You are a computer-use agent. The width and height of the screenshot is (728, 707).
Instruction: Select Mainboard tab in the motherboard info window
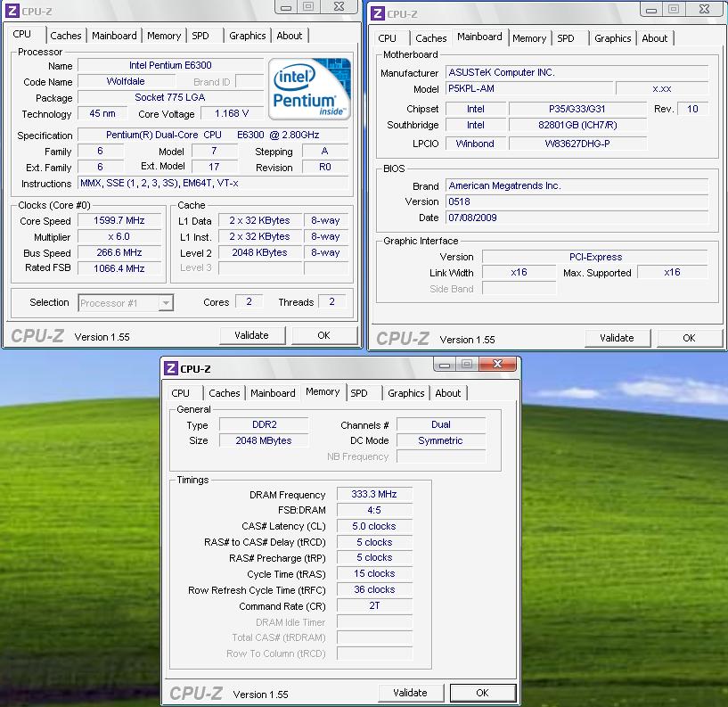(479, 37)
